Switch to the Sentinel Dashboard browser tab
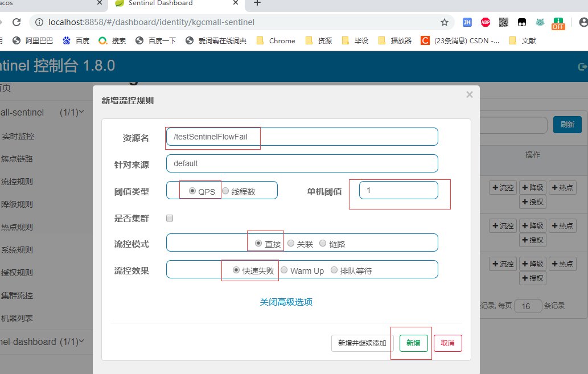Screen dimensions: 588x374 [159, 3]
